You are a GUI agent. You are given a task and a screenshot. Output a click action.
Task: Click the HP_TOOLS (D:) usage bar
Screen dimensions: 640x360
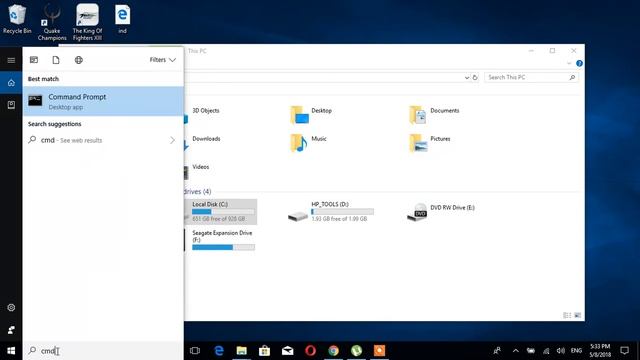coord(342,211)
